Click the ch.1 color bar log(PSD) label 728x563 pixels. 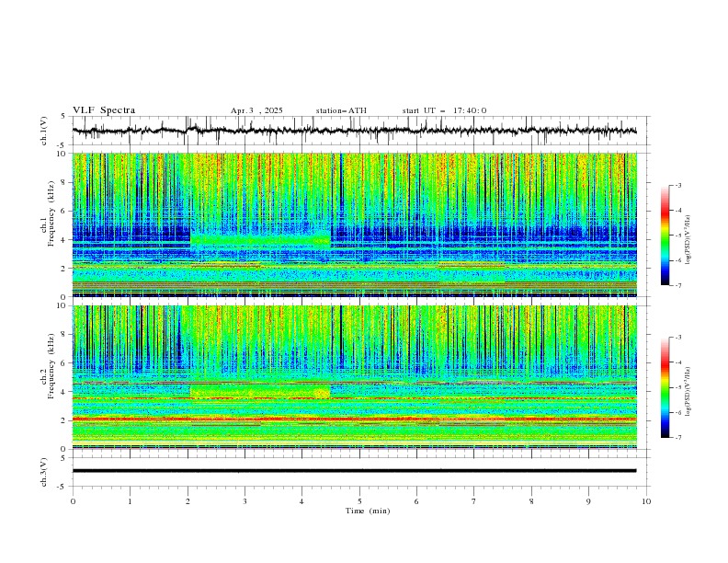pyautogui.click(x=688, y=240)
